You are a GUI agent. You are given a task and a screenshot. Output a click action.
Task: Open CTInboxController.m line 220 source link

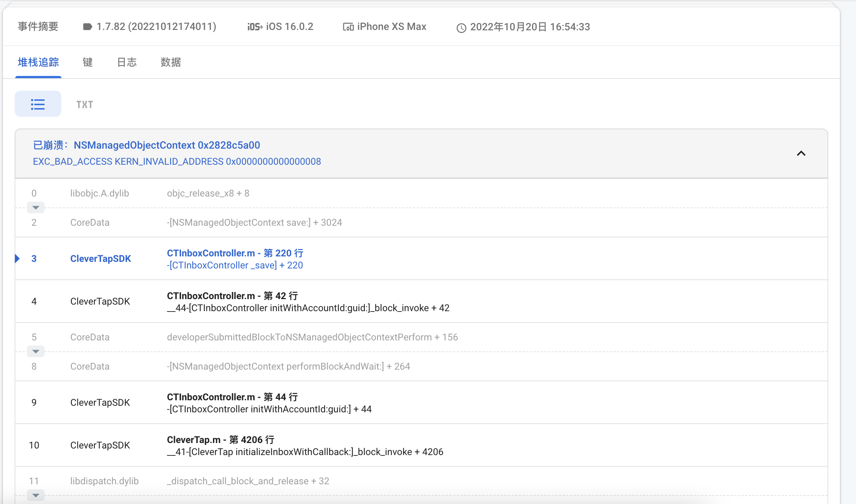235,253
